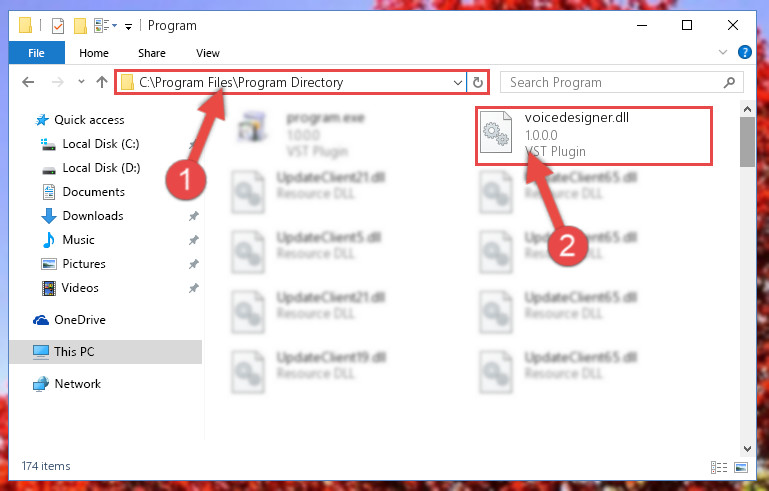Screen dimensions: 769x491
Task: Switch to large thumbnails view icon
Action: point(741,467)
